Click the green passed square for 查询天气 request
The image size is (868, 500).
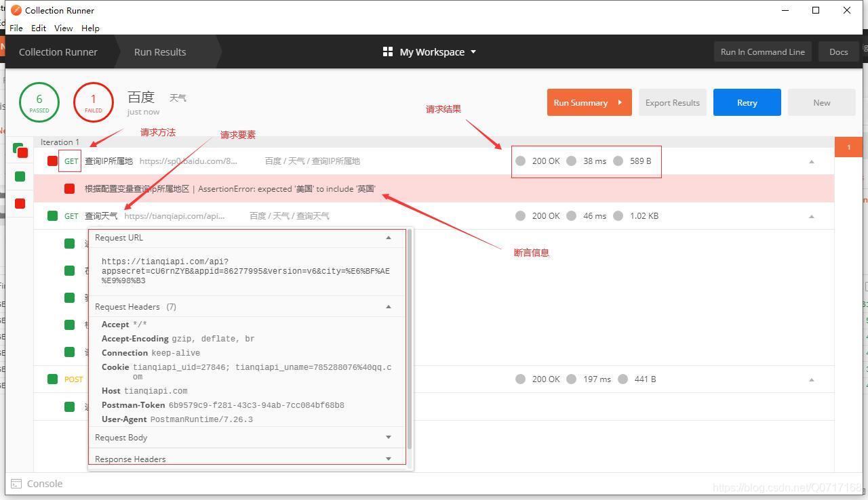click(x=52, y=215)
